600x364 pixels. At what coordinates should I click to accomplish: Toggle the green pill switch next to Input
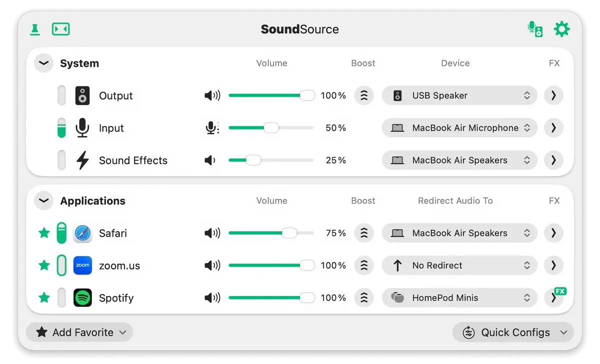[61, 128]
